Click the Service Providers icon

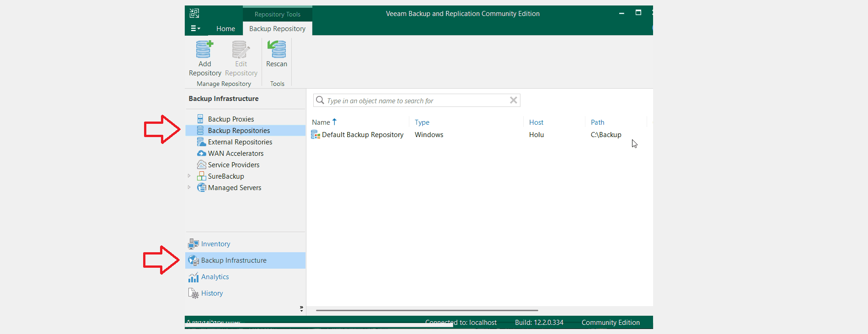201,165
